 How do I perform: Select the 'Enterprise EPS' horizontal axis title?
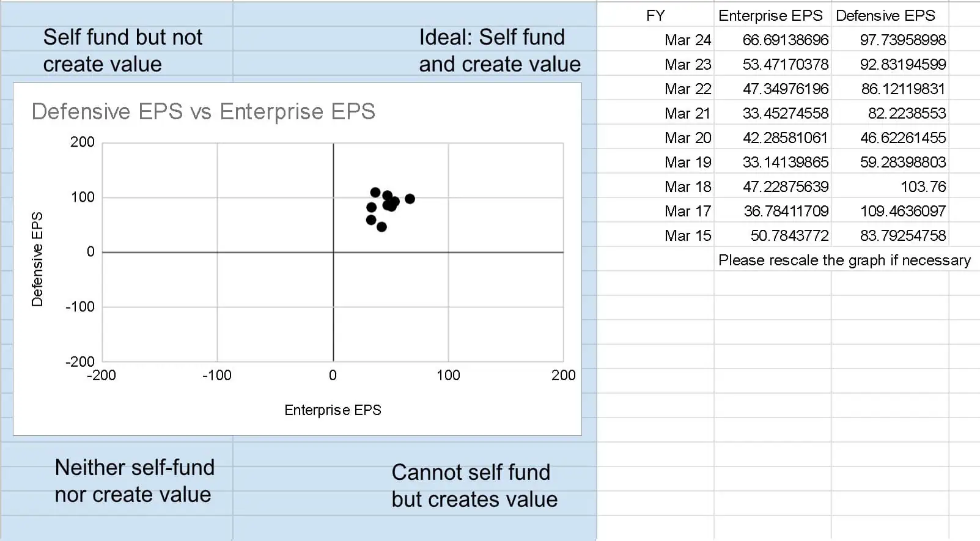[x=333, y=410]
